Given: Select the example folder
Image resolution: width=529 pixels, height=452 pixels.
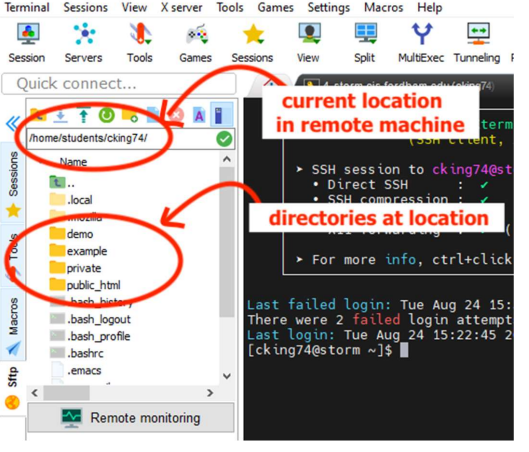Looking at the screenshot, I should [78, 251].
